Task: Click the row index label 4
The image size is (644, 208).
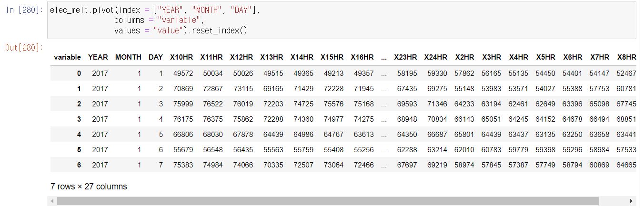Action: tap(79, 134)
